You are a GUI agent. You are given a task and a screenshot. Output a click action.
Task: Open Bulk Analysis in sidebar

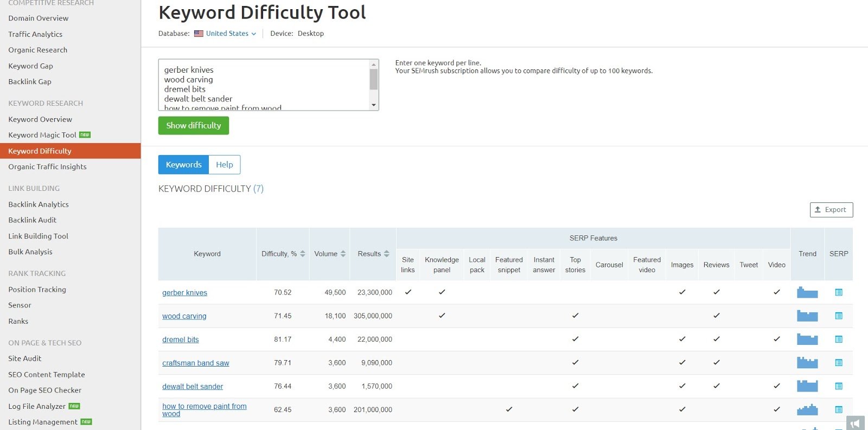(30, 252)
